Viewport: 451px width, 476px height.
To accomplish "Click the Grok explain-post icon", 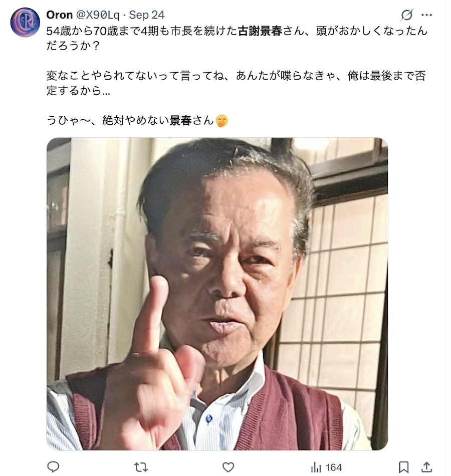I will tap(406, 15).
